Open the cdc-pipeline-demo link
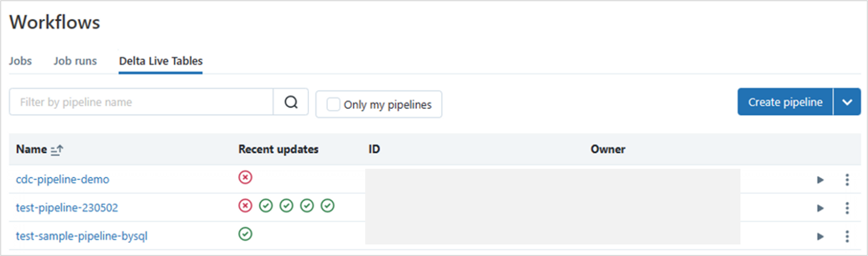The image size is (868, 256). tap(62, 179)
